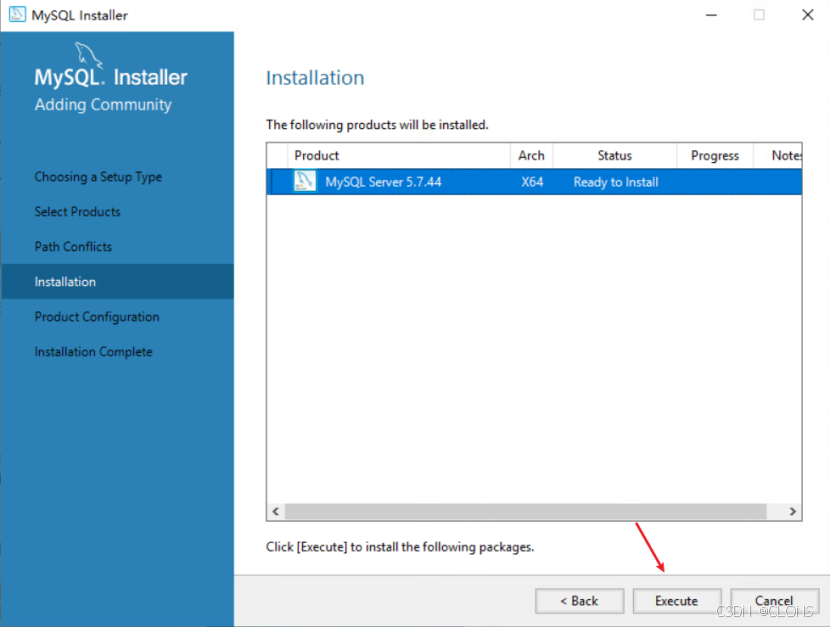The image size is (830, 627).
Task: Go back with the Back button
Action: [580, 601]
